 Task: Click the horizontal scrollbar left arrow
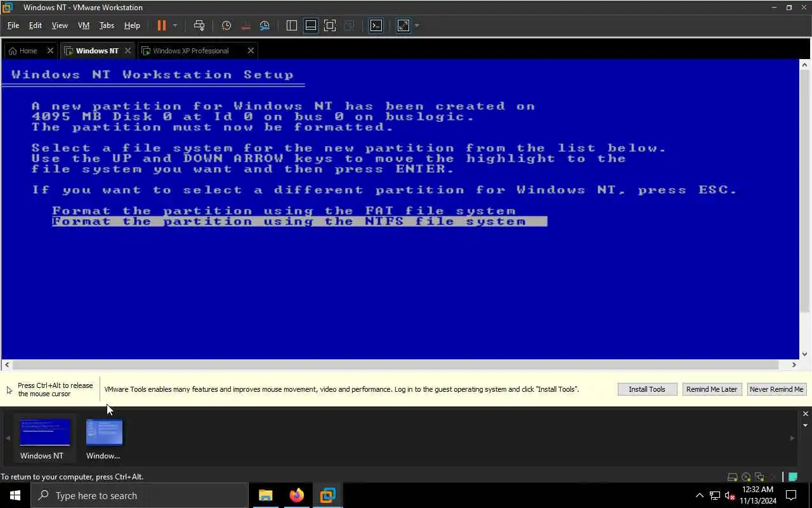click(x=7, y=364)
